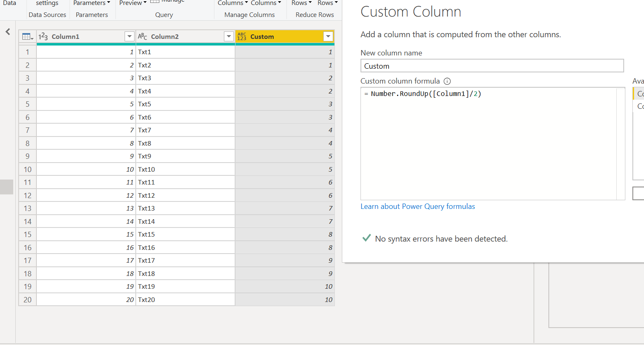Select the Column1 header
The image size is (644, 345).
[86, 37]
